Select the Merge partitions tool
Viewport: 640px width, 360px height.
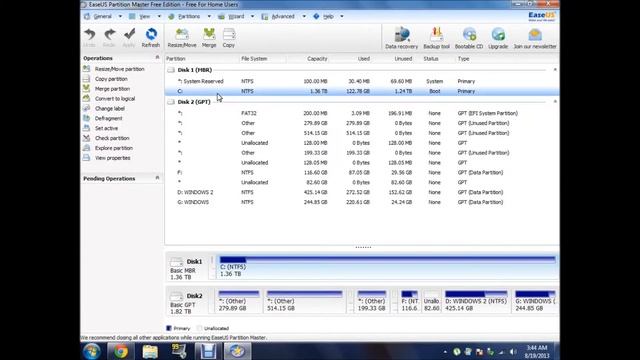(209, 38)
